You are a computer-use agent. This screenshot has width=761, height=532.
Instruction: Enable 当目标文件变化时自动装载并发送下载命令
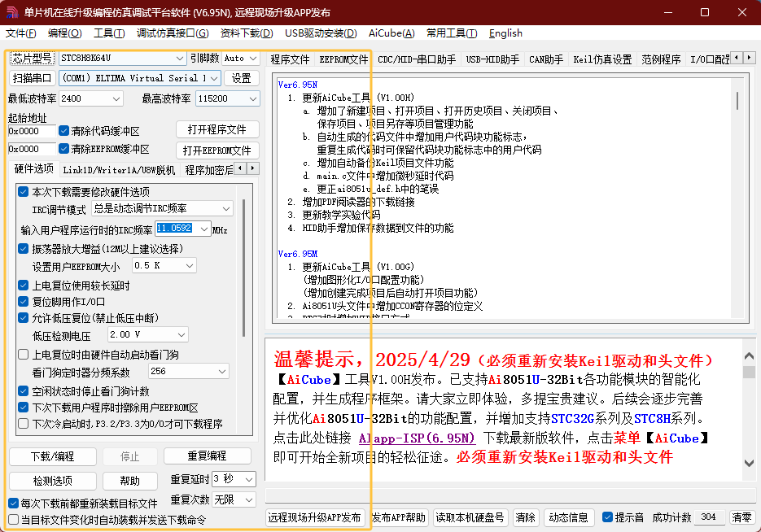(x=14, y=520)
